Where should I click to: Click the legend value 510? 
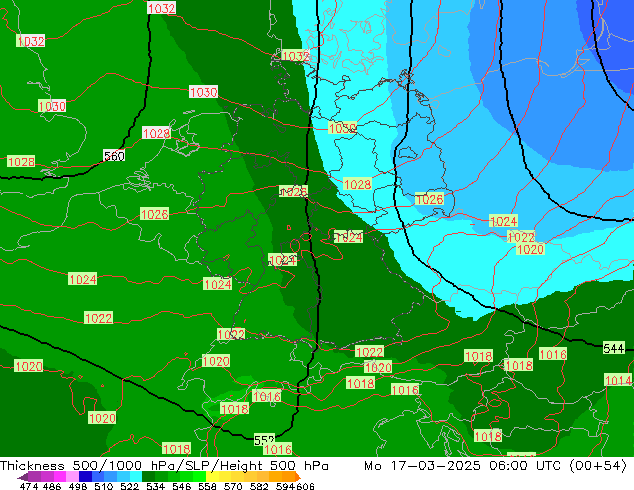coord(104,486)
